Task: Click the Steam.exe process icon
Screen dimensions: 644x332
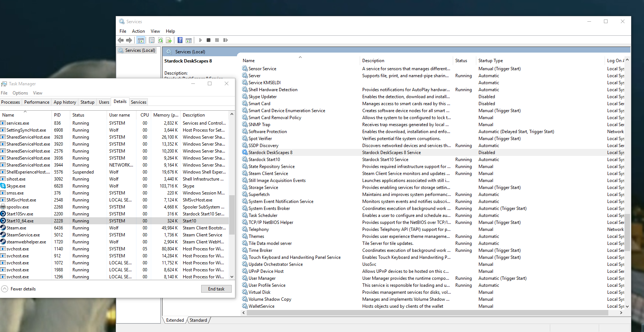Action: click(3, 228)
